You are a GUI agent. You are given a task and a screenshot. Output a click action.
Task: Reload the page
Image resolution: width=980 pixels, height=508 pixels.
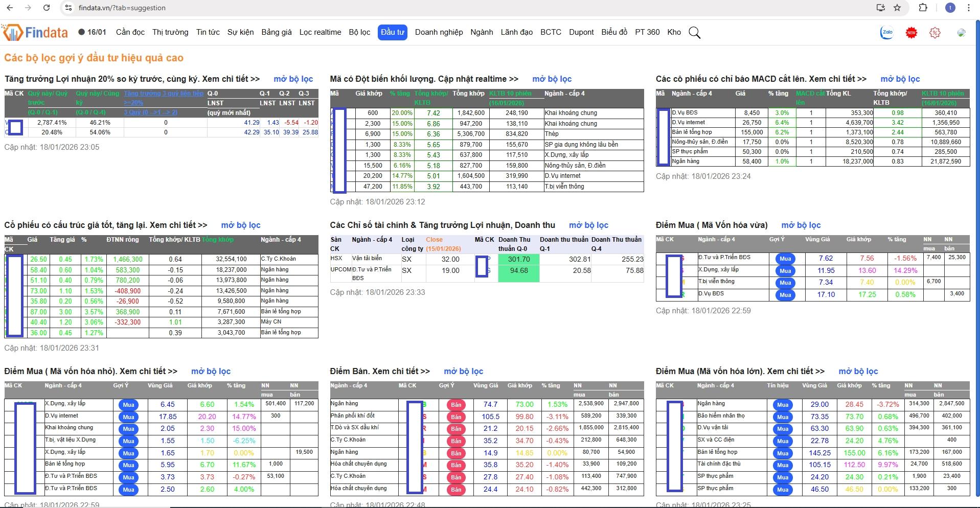47,8
